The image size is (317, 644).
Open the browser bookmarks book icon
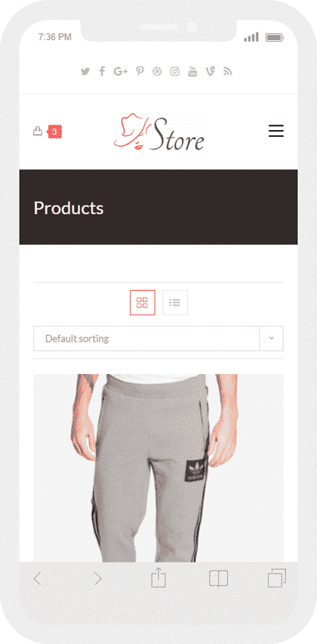tap(218, 578)
